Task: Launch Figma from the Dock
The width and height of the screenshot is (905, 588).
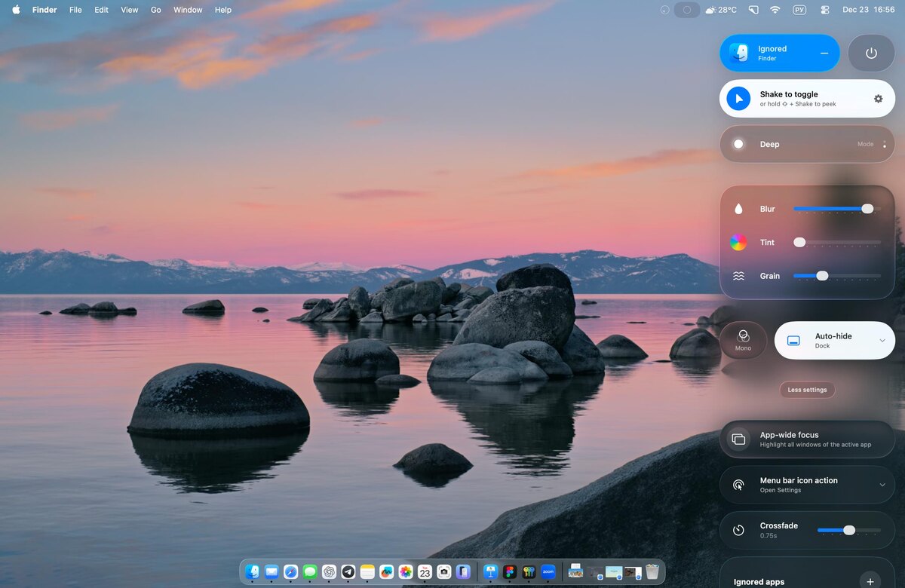Action: [510, 572]
